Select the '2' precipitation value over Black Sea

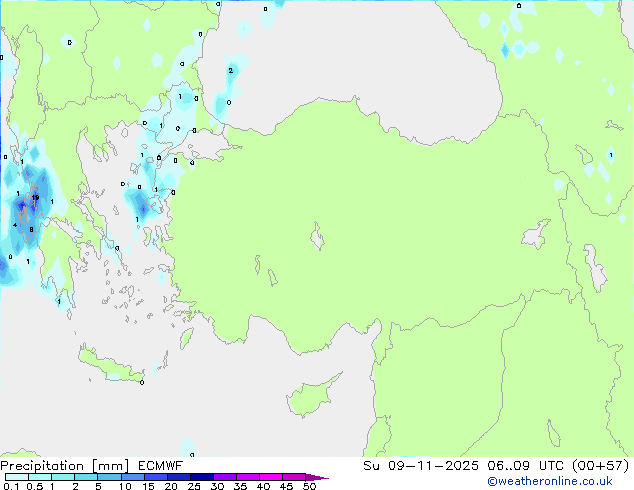coord(230,70)
